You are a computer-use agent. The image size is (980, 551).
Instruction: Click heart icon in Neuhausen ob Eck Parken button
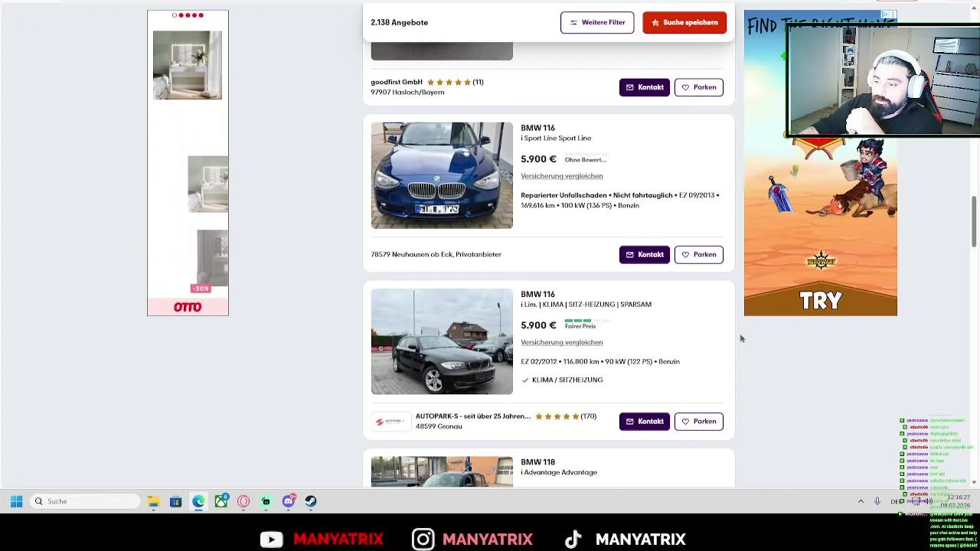point(685,255)
